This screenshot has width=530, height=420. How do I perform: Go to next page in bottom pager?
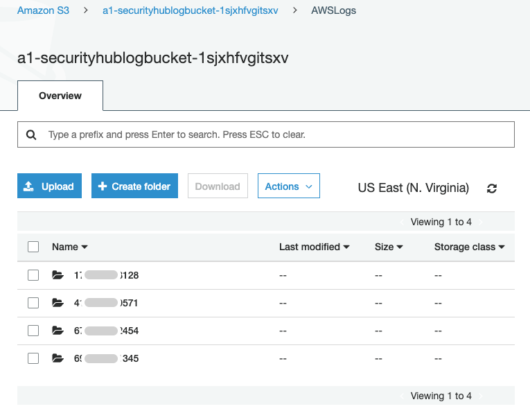click(x=480, y=396)
